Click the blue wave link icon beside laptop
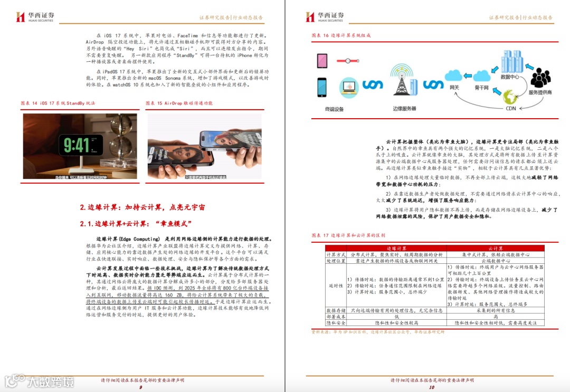 [373, 84]
